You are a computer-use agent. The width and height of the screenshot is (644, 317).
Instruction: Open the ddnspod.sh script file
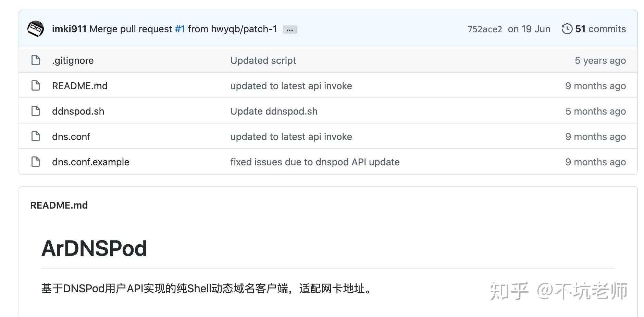tap(78, 111)
